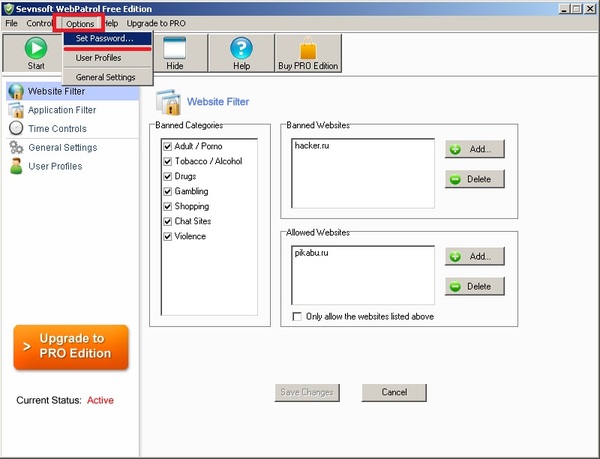Click the orange Upgrade to PRO Edition banner
Image resolution: width=600 pixels, height=459 pixels.
pyautogui.click(x=71, y=347)
